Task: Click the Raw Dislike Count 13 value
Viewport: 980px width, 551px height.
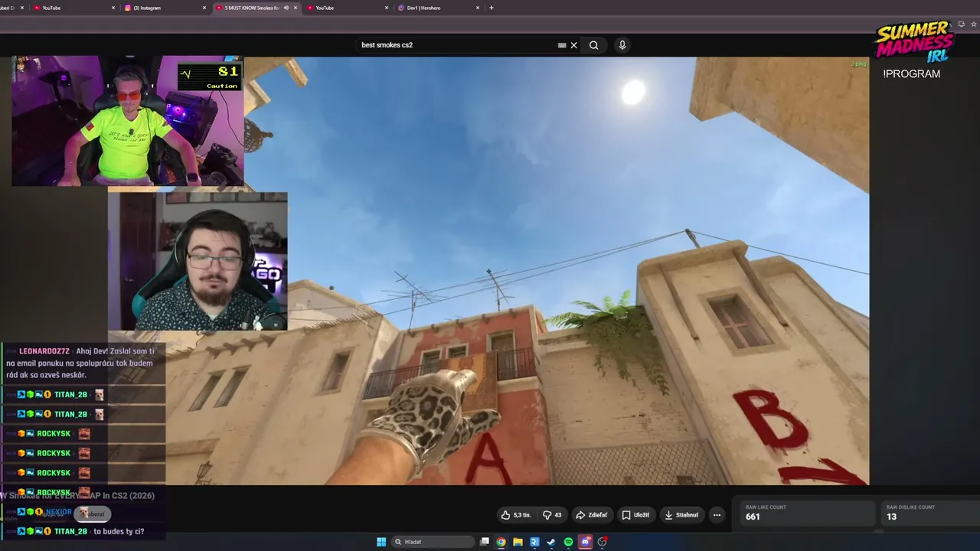Action: tap(891, 517)
